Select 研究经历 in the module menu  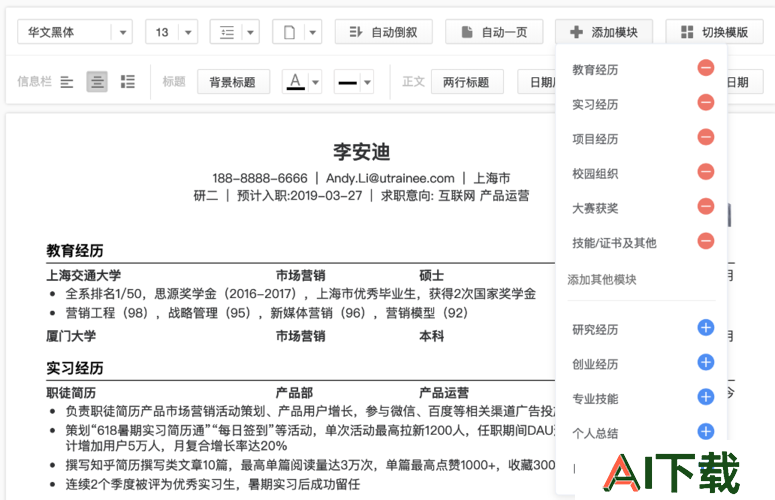595,330
